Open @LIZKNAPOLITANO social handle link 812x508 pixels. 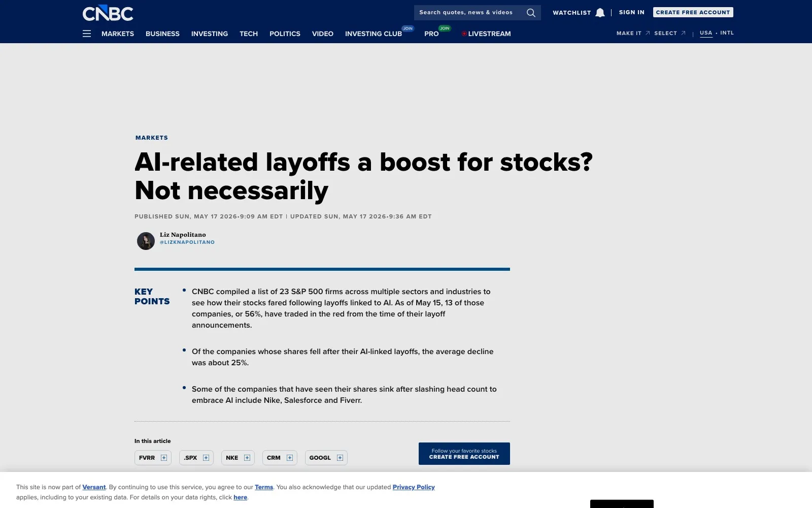tap(187, 242)
